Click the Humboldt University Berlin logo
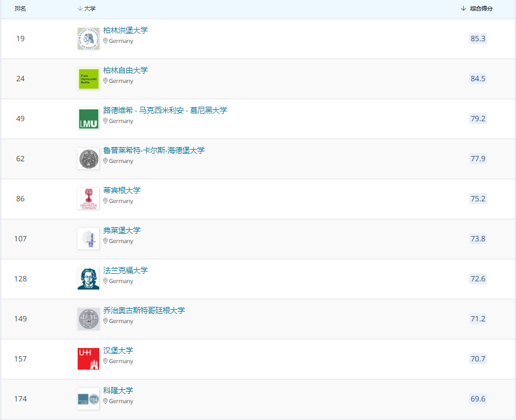This screenshot has width=516, height=420. tap(88, 39)
